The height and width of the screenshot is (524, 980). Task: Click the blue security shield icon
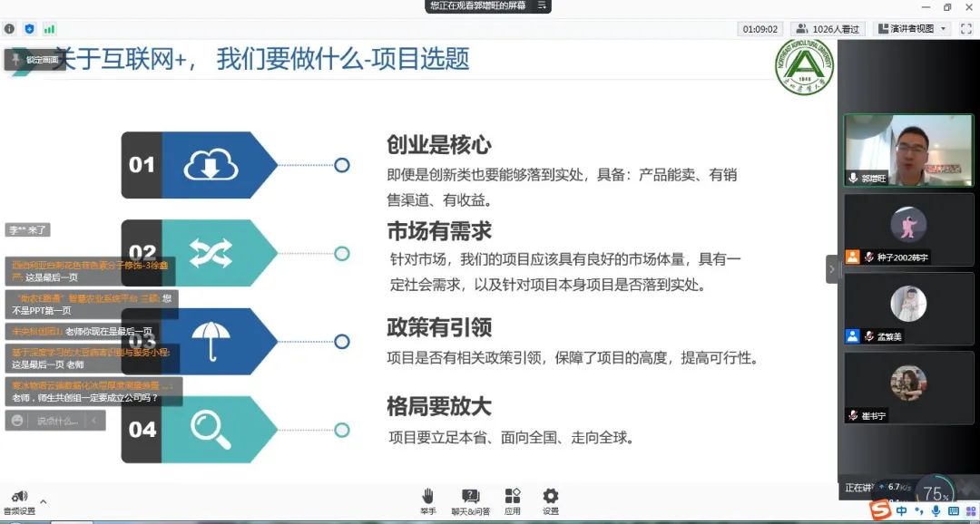pyautogui.click(x=29, y=29)
